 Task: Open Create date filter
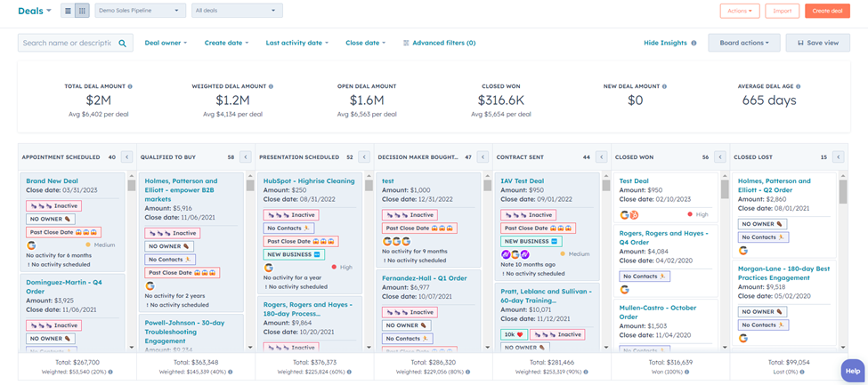(226, 43)
